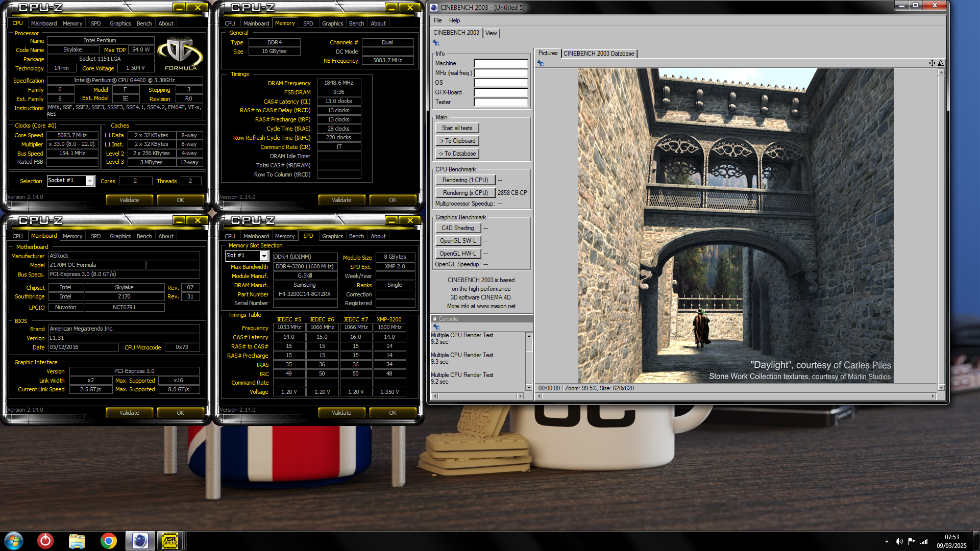Click the MHz (real freq.) input field
Image resolution: width=980 pixels, height=551 pixels.
(x=501, y=73)
